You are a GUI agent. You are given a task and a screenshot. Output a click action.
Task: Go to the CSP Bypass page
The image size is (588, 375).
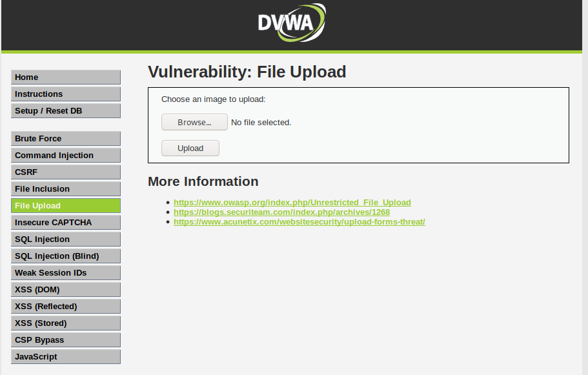tap(66, 340)
